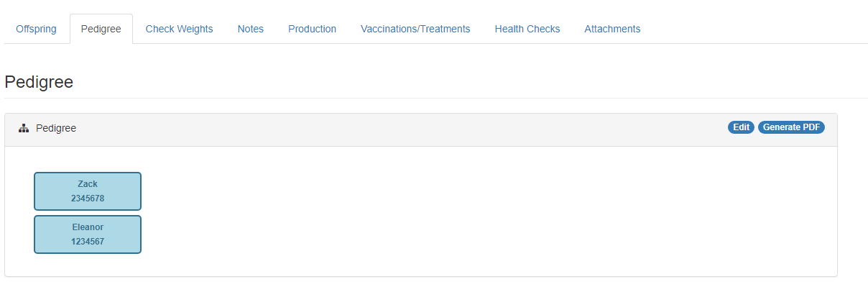Click the Edit pill button
Image resolution: width=868 pixels, height=292 pixels.
(x=742, y=127)
